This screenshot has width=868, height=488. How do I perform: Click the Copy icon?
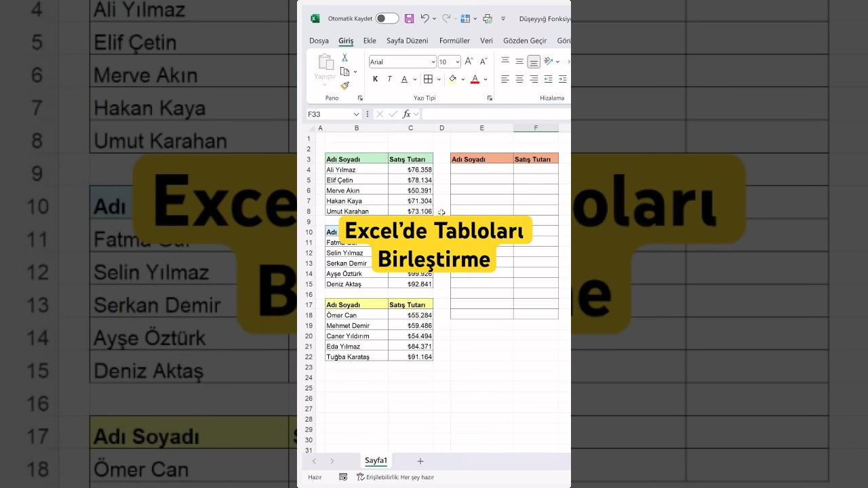tap(344, 72)
